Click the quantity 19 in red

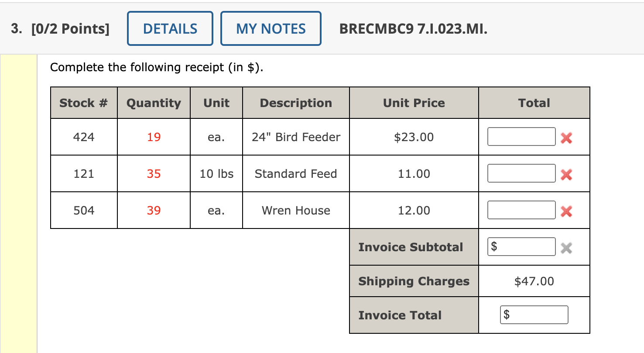pos(154,137)
